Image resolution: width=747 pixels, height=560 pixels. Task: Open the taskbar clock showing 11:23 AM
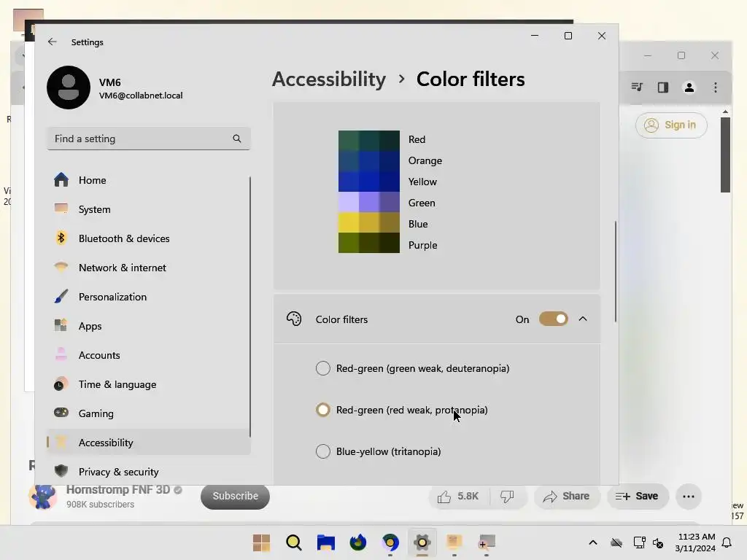695,542
